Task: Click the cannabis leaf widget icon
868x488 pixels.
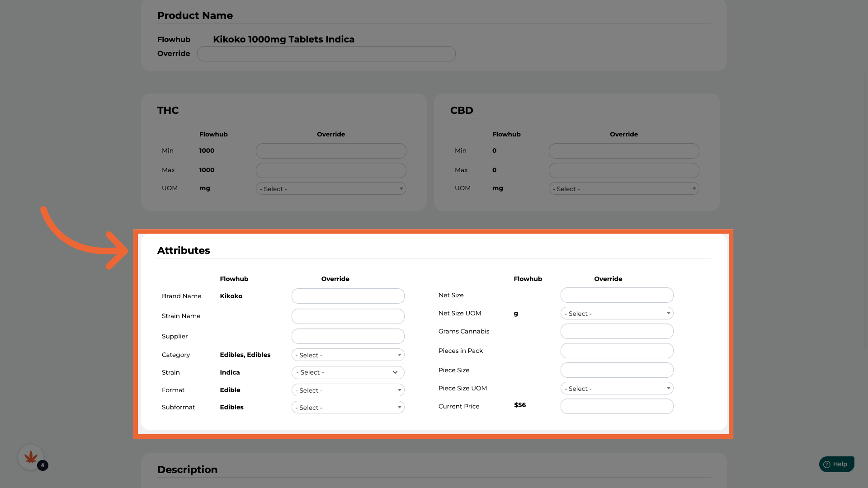Action: pos(31,457)
